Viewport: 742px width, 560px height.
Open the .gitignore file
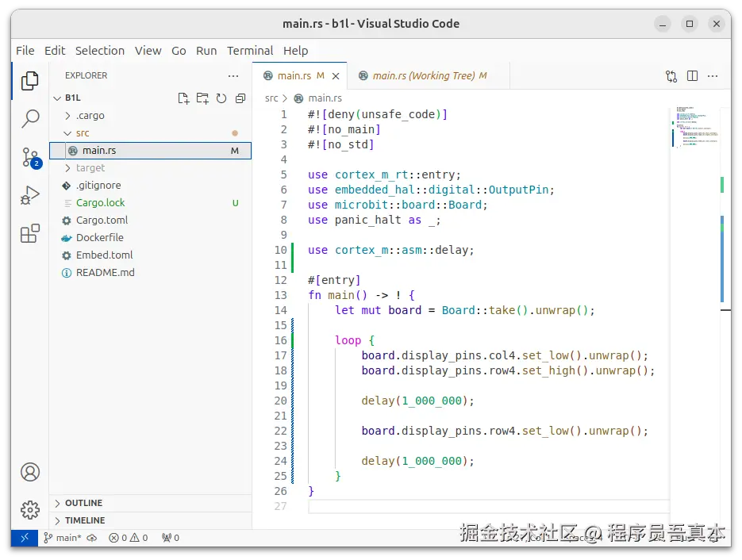151,186
